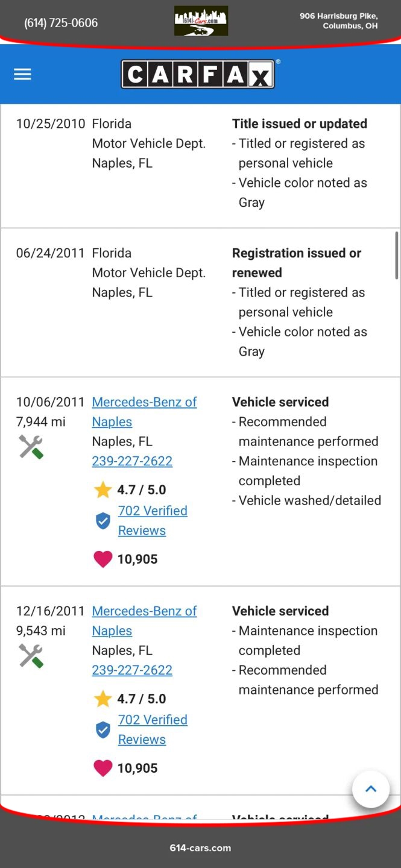Image resolution: width=401 pixels, height=868 pixels.
Task: Open 702 Verified Reviews in 10/06/2011 entry
Action: [x=153, y=511]
